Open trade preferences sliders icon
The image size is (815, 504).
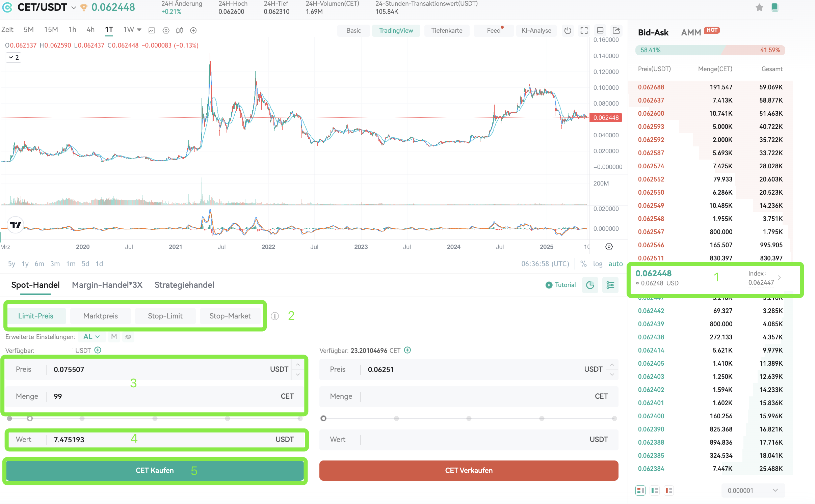click(610, 285)
